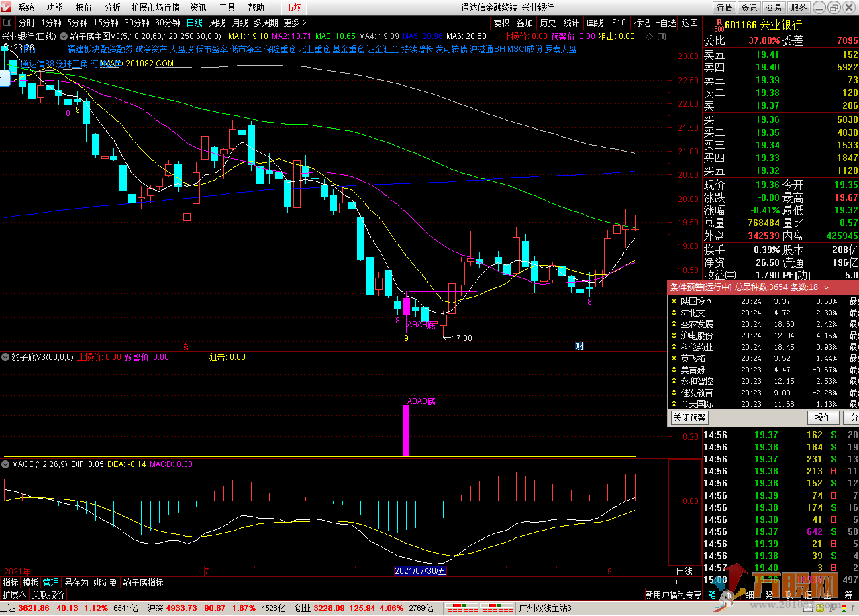Select the 模板 tab at bottom
This screenshot has width=859, height=616.
[31, 582]
